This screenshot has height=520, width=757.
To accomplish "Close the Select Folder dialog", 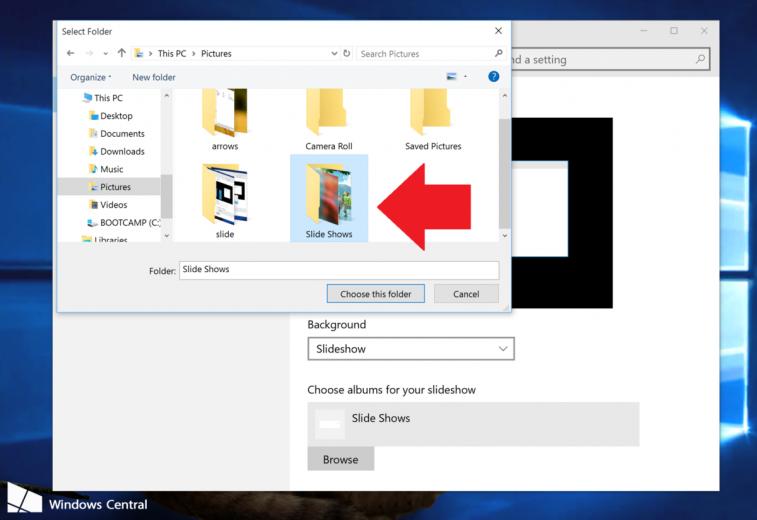I will (498, 31).
